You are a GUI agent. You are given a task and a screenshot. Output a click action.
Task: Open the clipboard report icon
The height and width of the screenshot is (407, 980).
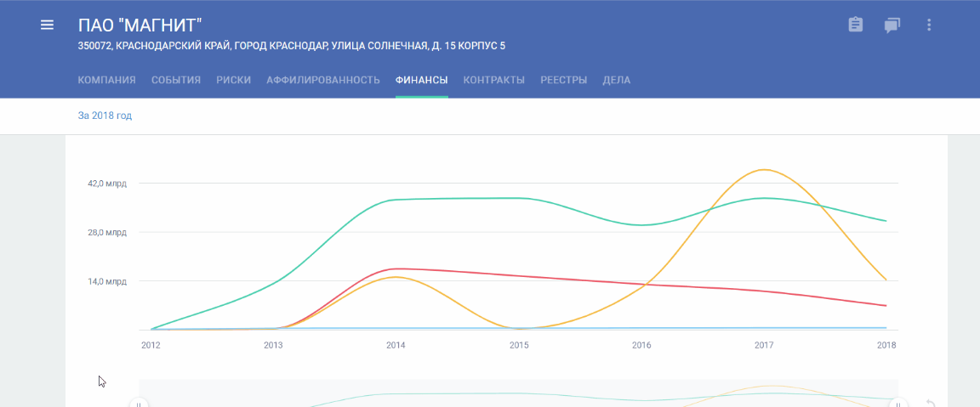pyautogui.click(x=856, y=25)
